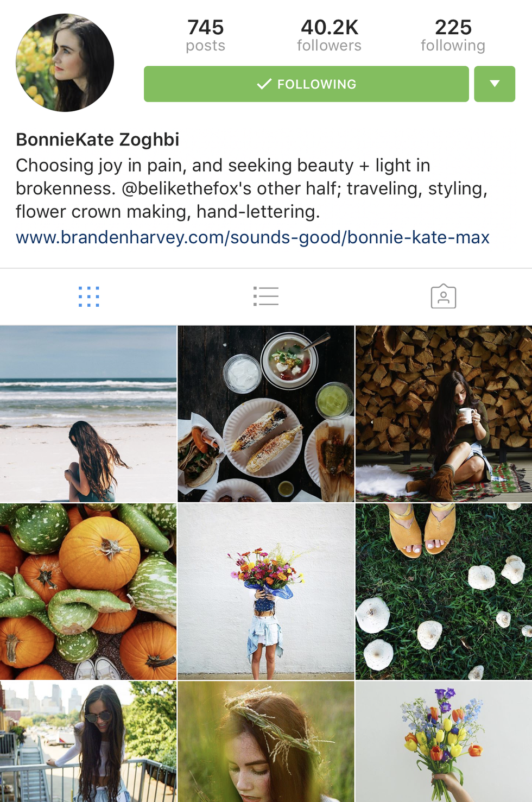Open the mushrooms on grass photo
This screenshot has height=802, width=532.
tap(444, 592)
